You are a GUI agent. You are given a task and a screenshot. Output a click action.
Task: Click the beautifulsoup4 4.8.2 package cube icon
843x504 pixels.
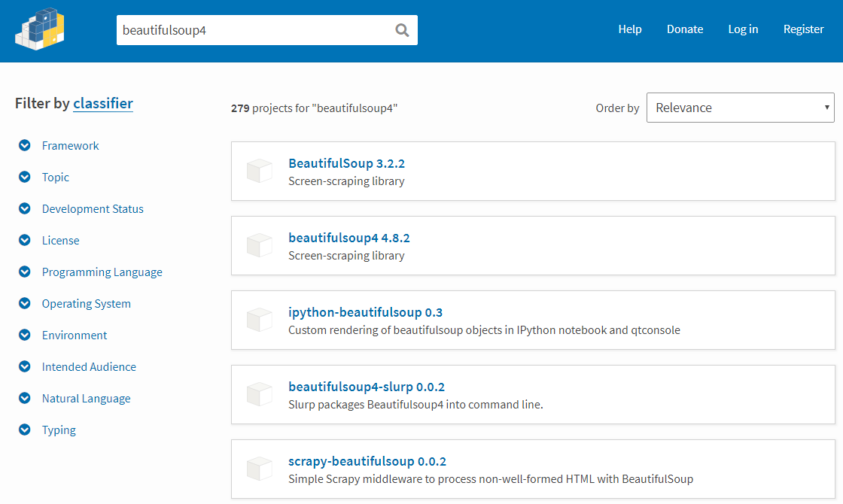[x=259, y=246]
